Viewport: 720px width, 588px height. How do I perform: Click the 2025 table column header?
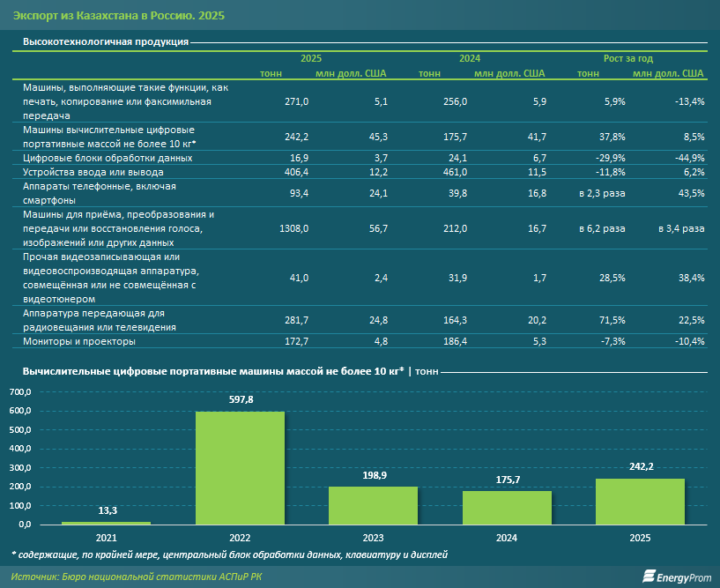311,58
